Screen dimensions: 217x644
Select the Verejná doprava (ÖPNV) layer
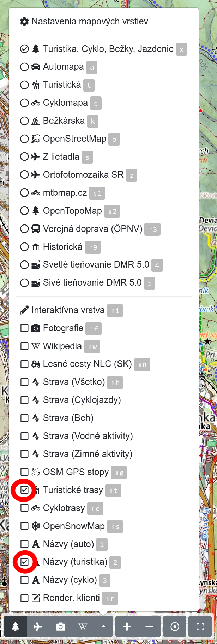click(24, 229)
